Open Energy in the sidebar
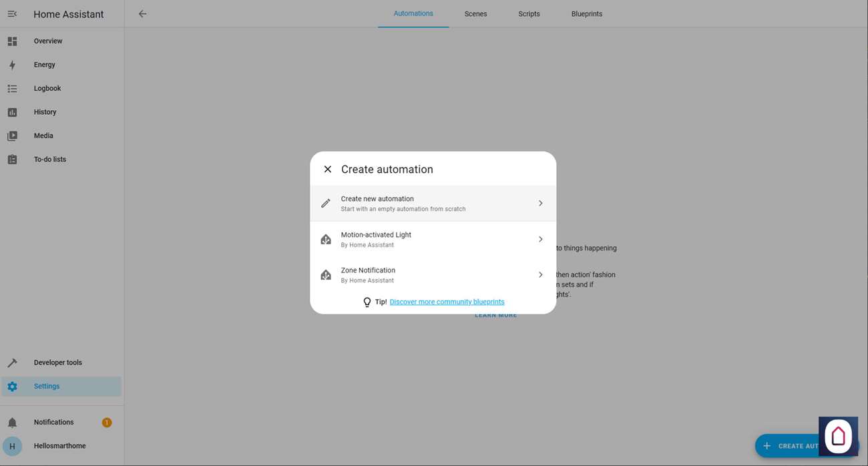 pos(61,65)
